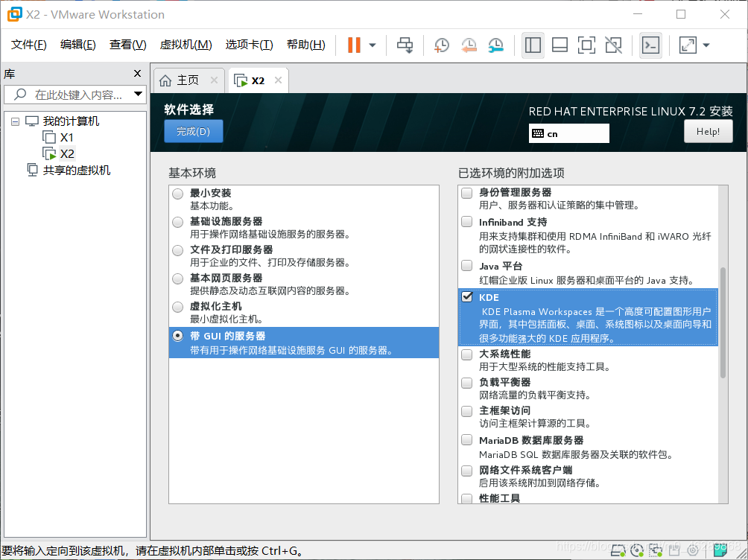
Task: Open the 查看(V) menu
Action: click(x=127, y=45)
